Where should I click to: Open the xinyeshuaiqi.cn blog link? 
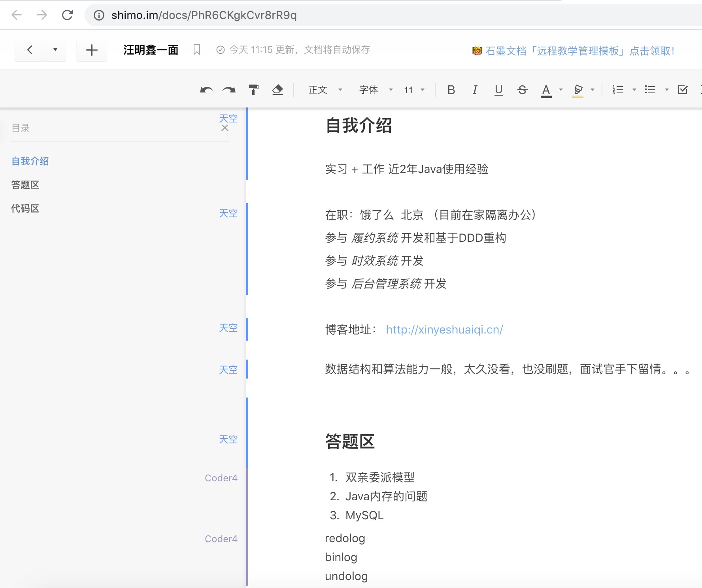pyautogui.click(x=444, y=330)
